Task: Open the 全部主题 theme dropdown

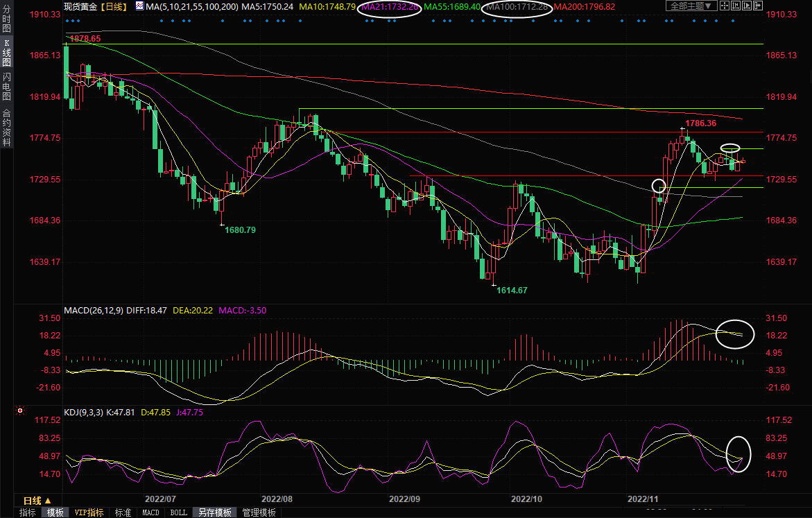Action: 691,6
